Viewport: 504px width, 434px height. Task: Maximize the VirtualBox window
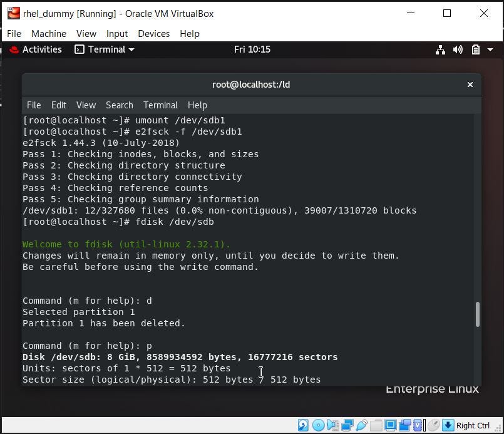447,13
